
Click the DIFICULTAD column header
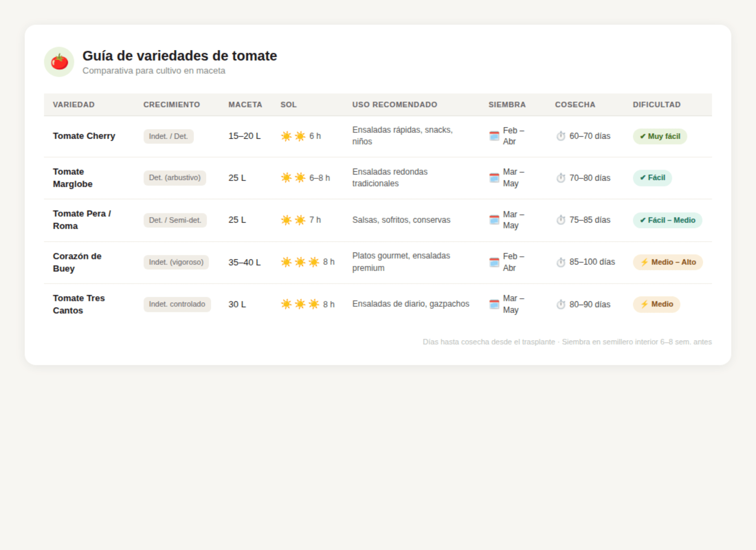coord(657,105)
